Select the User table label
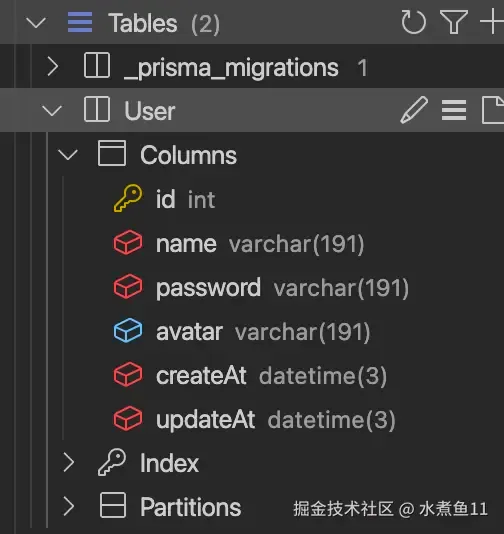The image size is (504, 534). click(149, 111)
